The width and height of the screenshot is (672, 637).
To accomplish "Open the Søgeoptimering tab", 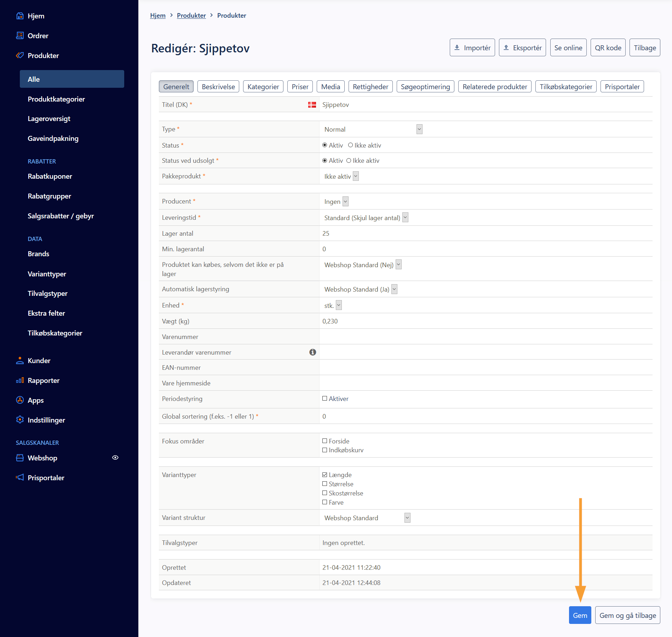I will click(x=425, y=87).
